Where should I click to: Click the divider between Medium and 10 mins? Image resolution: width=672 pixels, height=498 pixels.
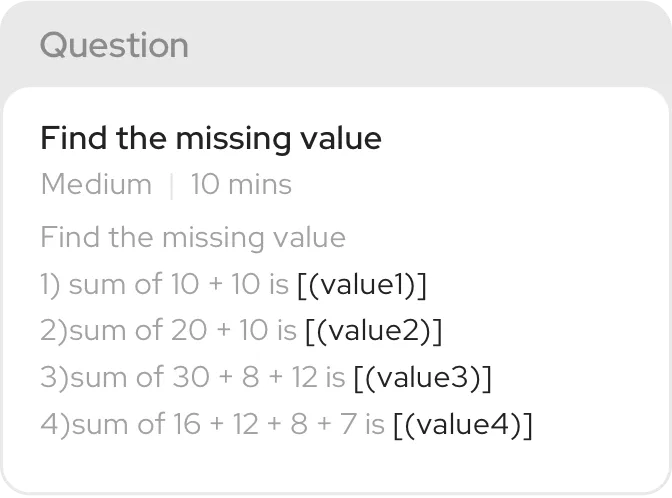pyautogui.click(x=171, y=186)
